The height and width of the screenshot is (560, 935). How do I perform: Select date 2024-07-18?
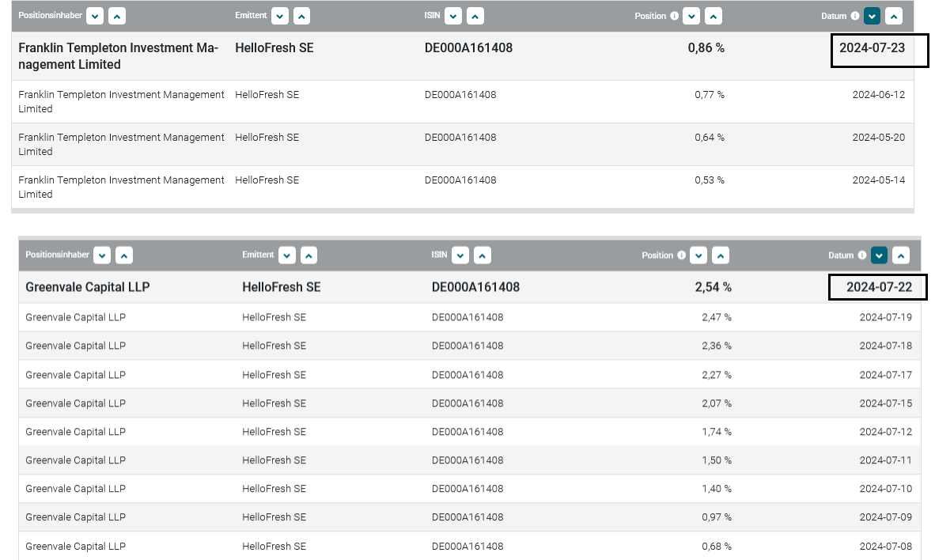pyautogui.click(x=885, y=346)
